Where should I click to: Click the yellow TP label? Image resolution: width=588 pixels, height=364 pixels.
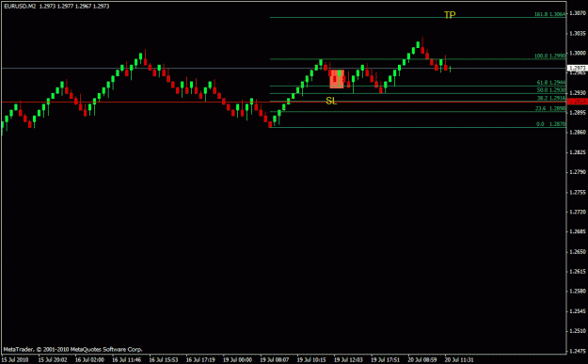coord(450,15)
